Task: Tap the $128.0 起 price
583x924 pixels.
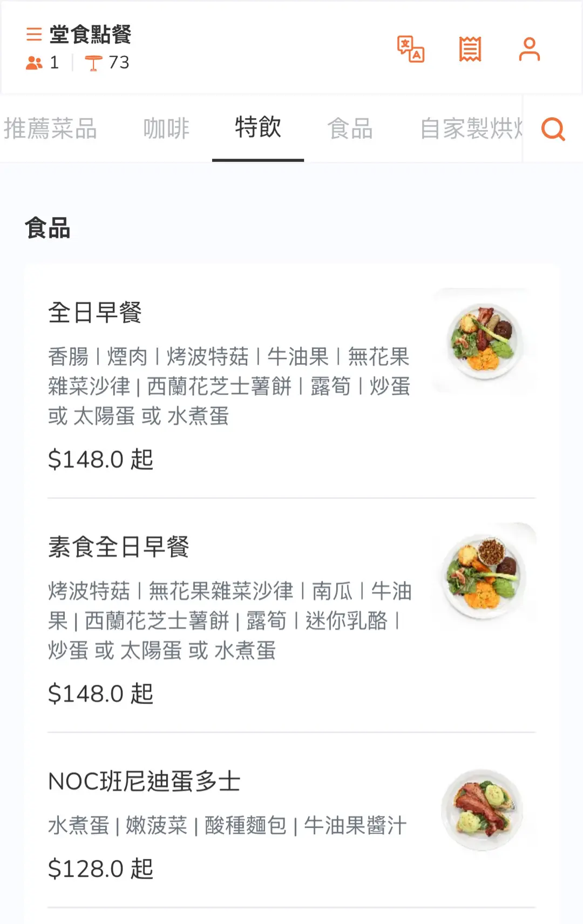Action: (x=101, y=869)
